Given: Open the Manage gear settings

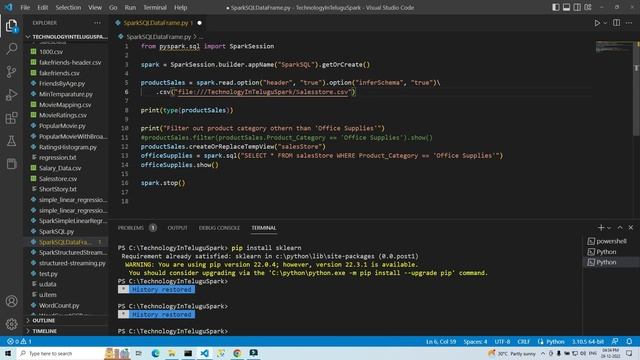Looking at the screenshot, I should pyautogui.click(x=11, y=324).
